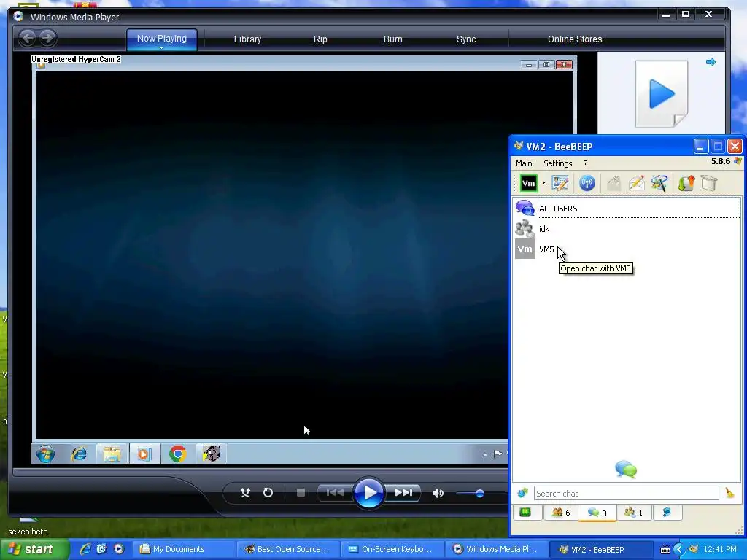This screenshot has height=560, width=747.
Task: Click the Internet Explorer icon in the video taskbar
Action: click(x=79, y=454)
